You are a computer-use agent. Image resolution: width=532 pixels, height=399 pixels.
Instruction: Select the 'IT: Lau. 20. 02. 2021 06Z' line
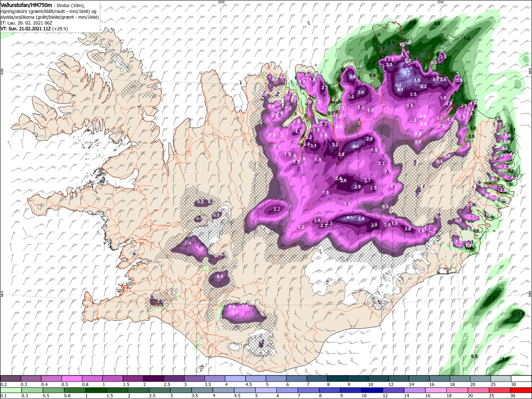point(26,23)
